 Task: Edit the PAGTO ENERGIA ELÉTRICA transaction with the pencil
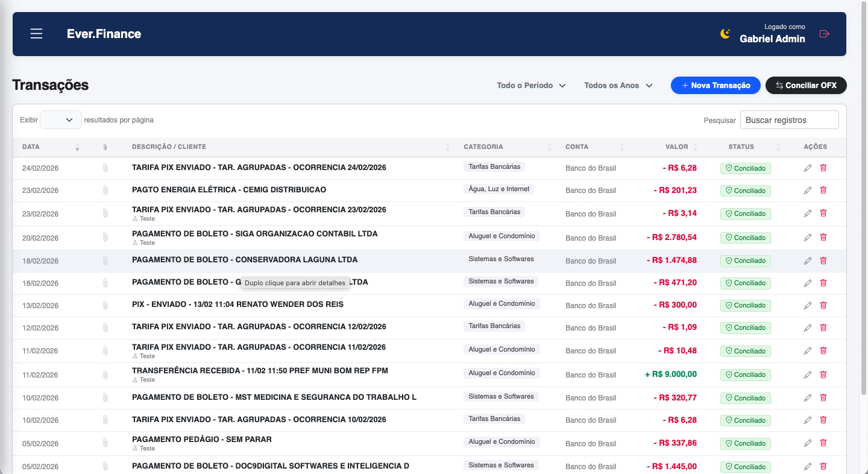tap(808, 190)
